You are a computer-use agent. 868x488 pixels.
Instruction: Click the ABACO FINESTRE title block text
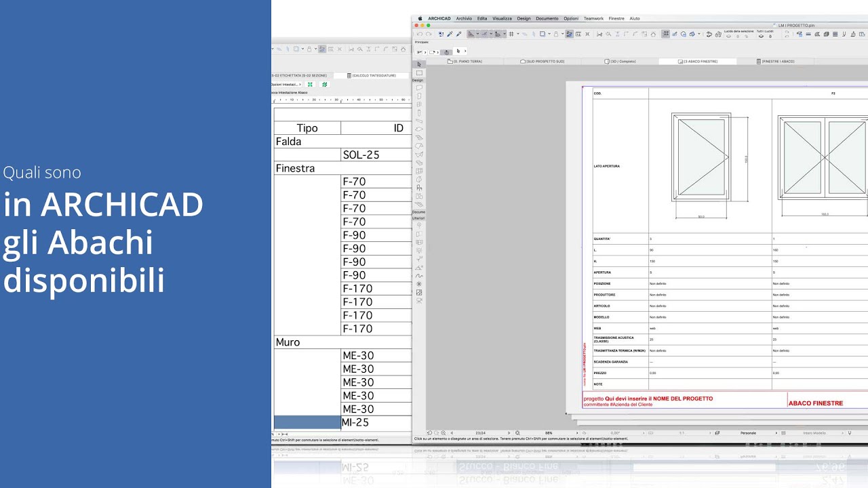pos(816,403)
